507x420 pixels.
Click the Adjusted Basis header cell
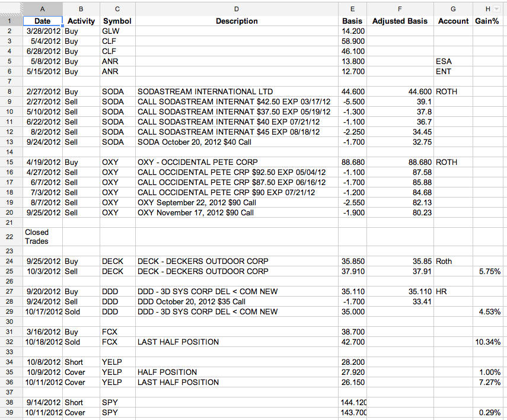tap(400, 21)
